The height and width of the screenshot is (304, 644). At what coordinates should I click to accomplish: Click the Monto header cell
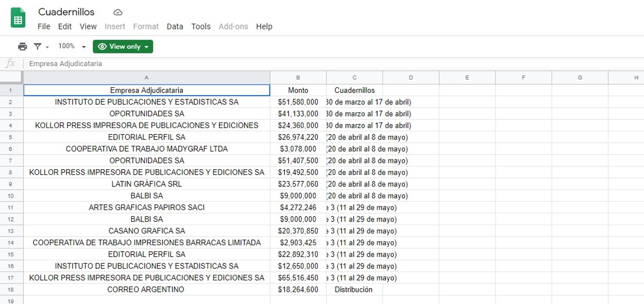298,90
